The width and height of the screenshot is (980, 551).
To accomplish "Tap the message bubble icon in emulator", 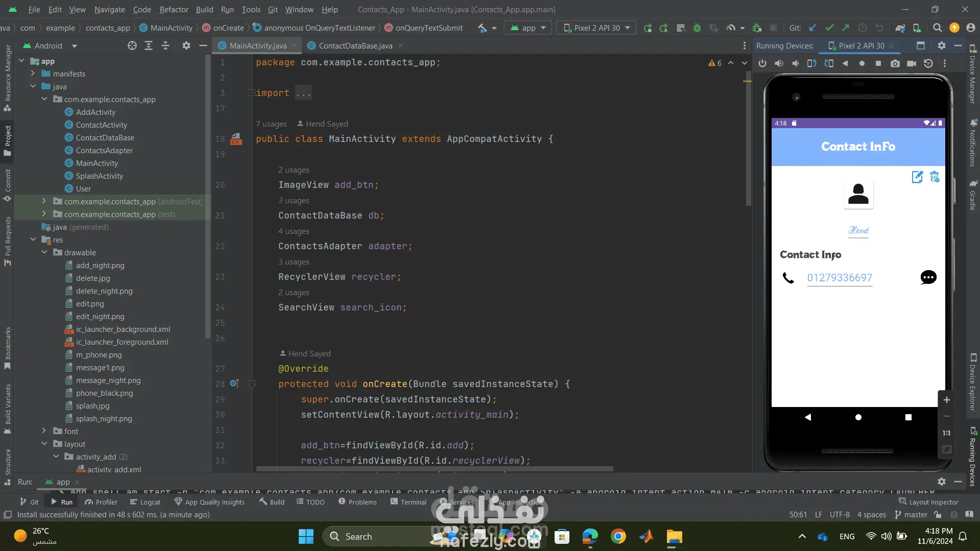I will tap(928, 277).
